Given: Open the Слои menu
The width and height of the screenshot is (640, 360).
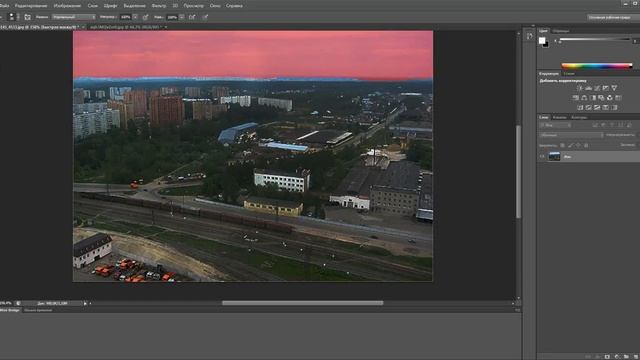Looking at the screenshot, I should [x=93, y=6].
